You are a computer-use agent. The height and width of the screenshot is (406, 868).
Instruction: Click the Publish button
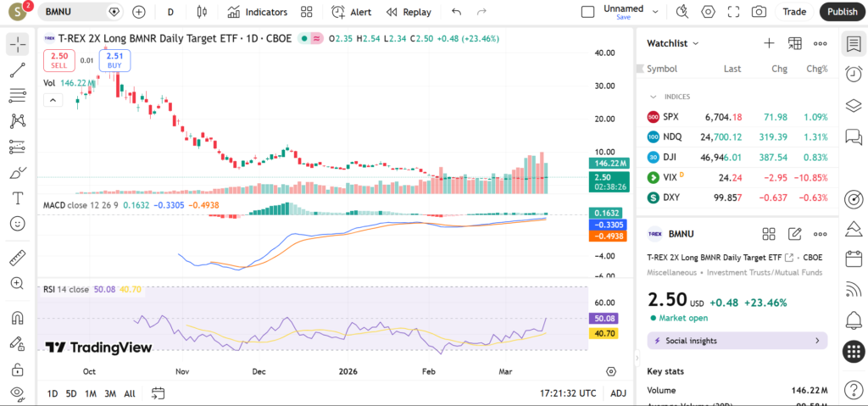click(842, 12)
